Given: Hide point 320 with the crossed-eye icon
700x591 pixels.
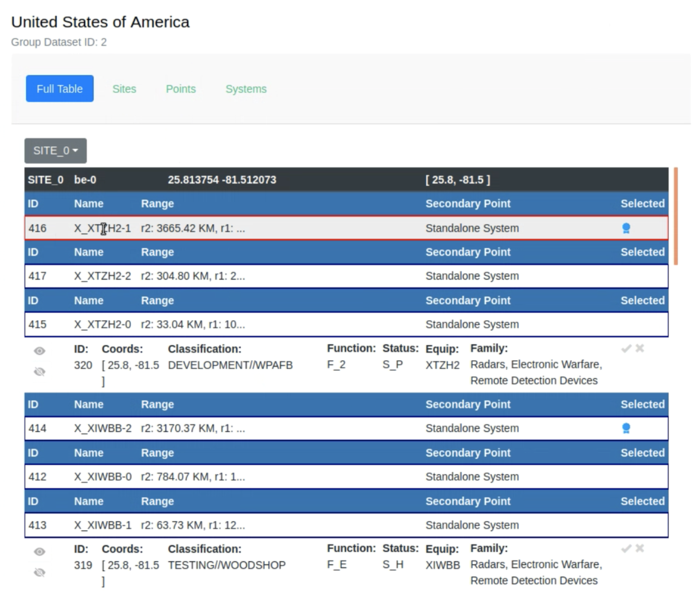Looking at the screenshot, I should (x=40, y=372).
